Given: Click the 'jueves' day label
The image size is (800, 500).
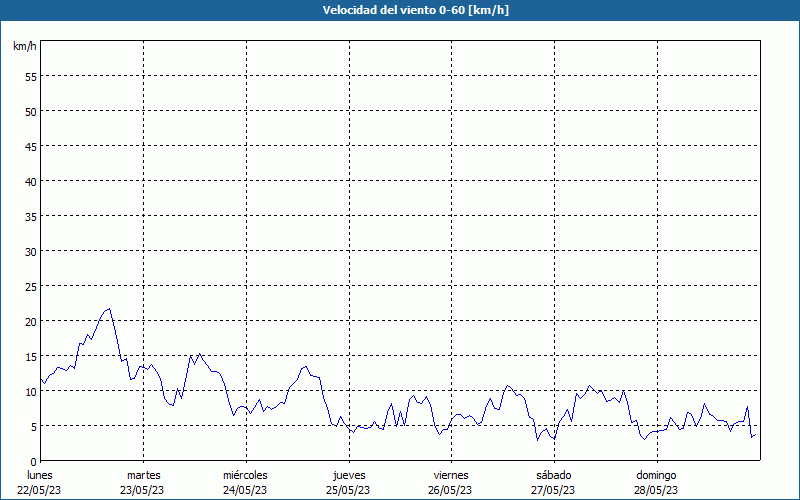Looking at the screenshot, I should pos(349,475).
